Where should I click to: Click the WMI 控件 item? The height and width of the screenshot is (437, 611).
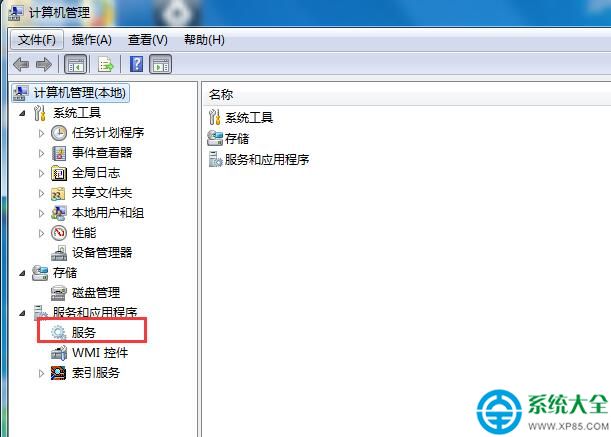100,353
